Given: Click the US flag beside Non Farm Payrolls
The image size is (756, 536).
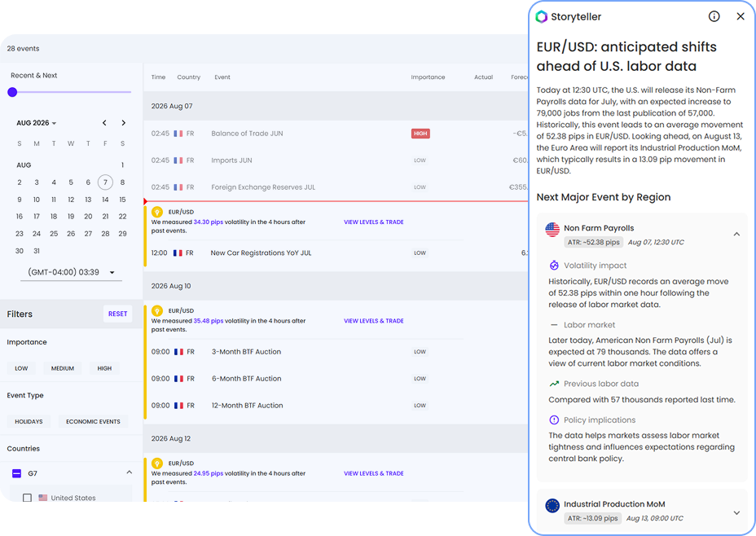Looking at the screenshot, I should click(x=552, y=230).
